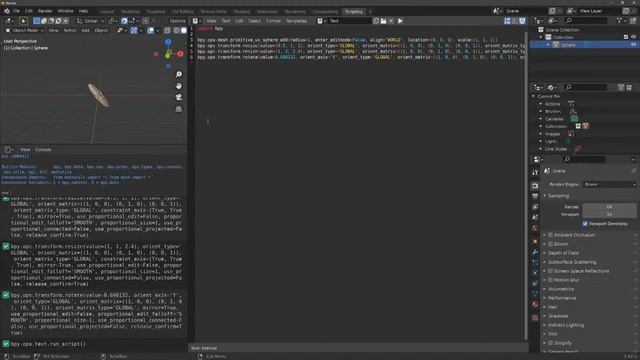Adjust the Viewport samples field

(609, 214)
